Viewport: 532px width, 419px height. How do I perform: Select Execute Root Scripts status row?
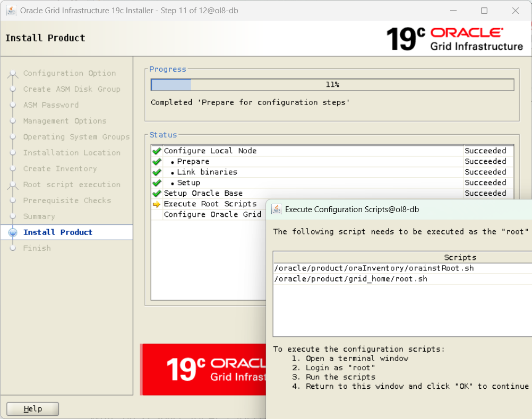coord(209,204)
